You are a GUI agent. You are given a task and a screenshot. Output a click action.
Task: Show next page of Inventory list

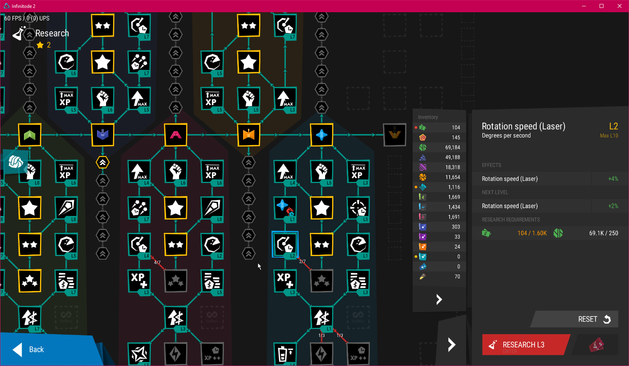pyautogui.click(x=439, y=299)
